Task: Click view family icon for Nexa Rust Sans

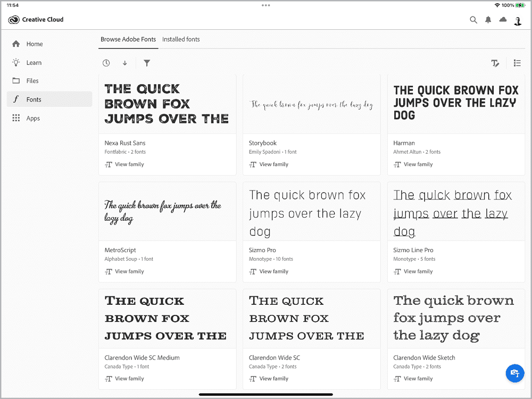Action: [108, 164]
